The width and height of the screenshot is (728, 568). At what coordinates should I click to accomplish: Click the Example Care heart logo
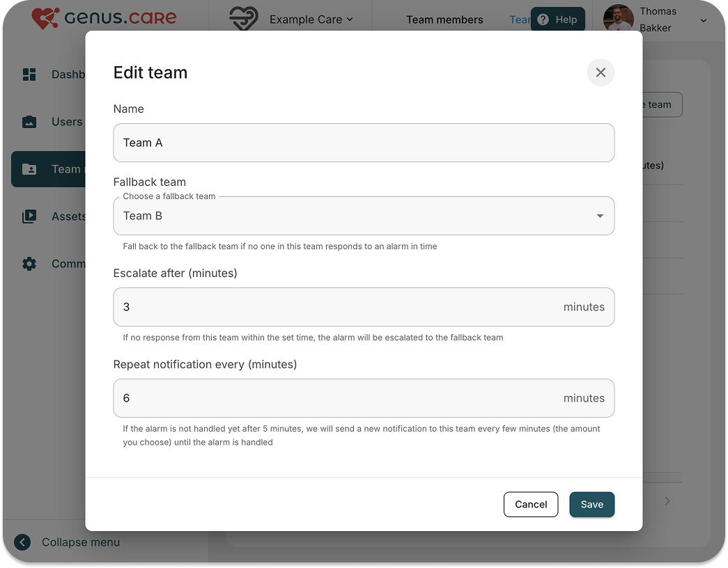point(244,19)
